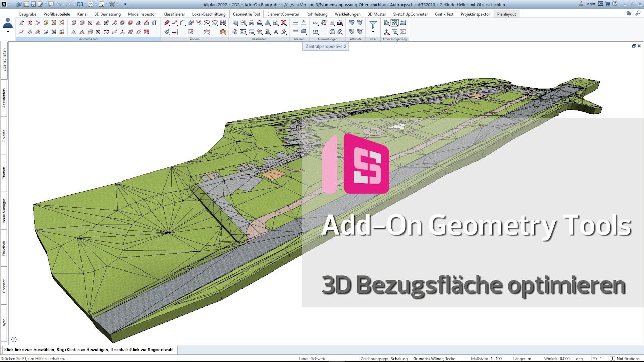The image size is (644, 362).
Task: Click the settings gear icon at ribbon right
Action: click(629, 13)
